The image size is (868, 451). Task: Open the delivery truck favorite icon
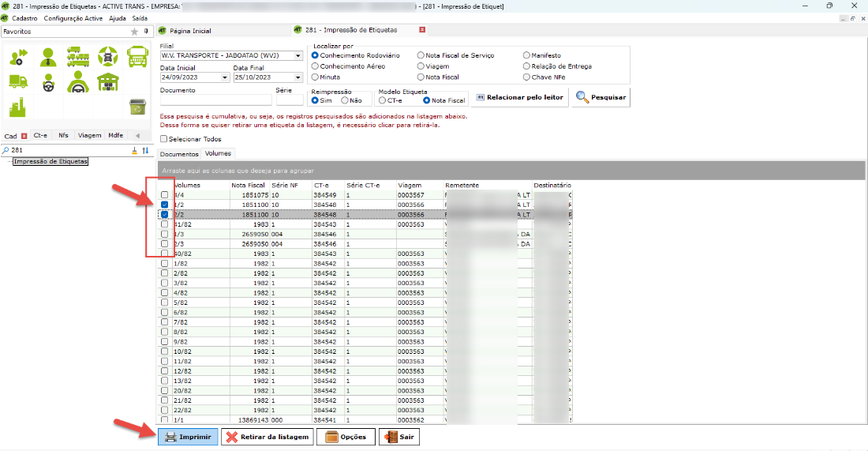(18, 82)
